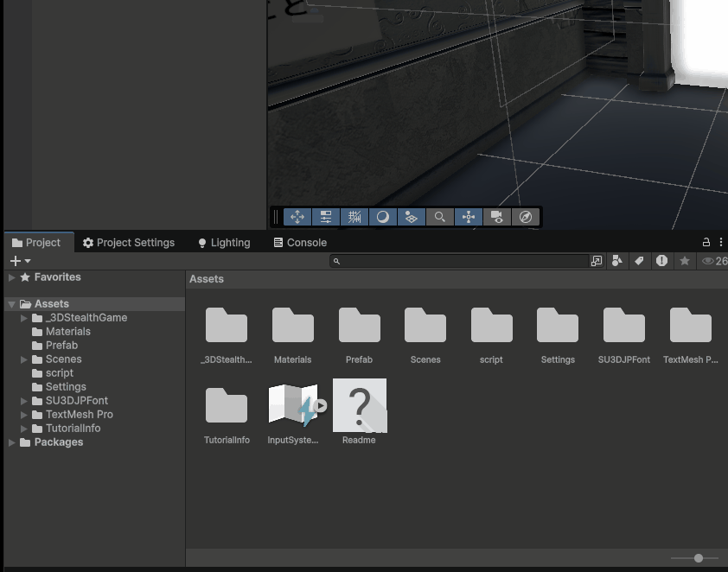Click the Assets breadcrumb label
728x572 pixels.
coord(207,279)
